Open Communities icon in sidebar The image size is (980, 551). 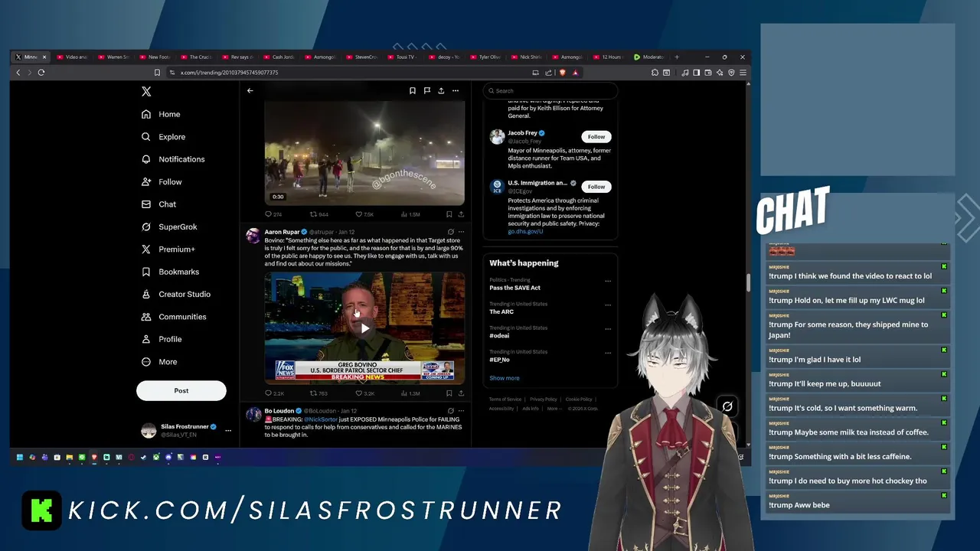tap(146, 317)
